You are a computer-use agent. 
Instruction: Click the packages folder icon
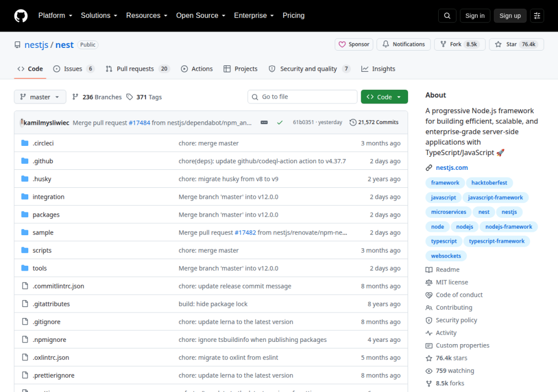click(25, 214)
